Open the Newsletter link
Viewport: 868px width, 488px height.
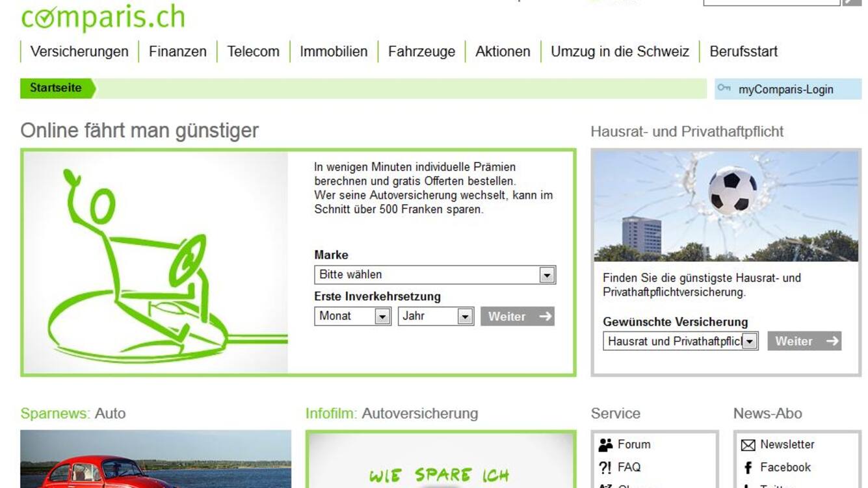click(787, 444)
